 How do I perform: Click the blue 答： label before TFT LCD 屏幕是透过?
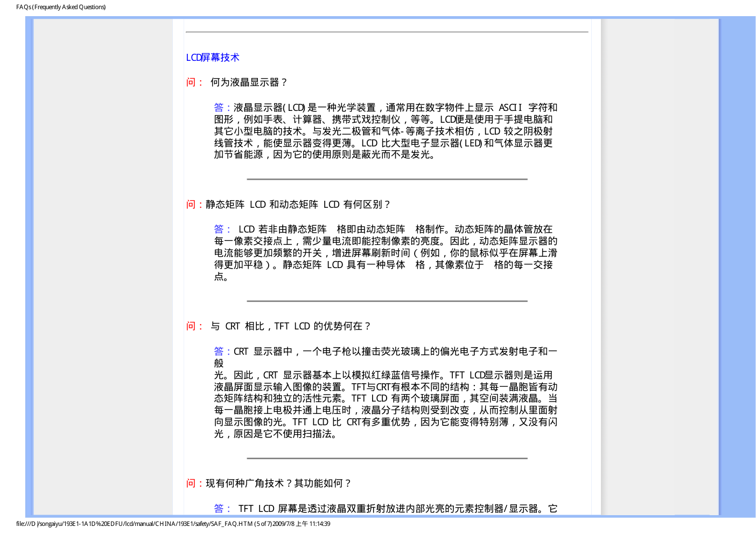pos(222,509)
